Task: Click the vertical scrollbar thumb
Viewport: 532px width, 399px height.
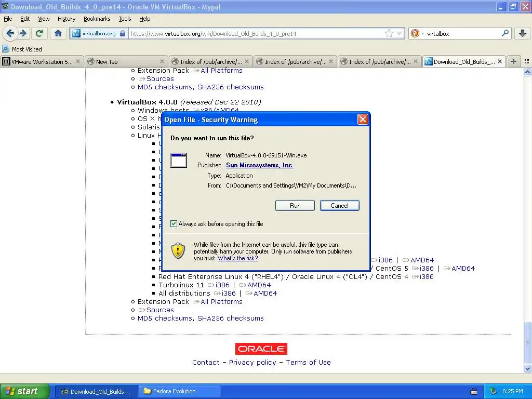Action: click(x=527, y=343)
